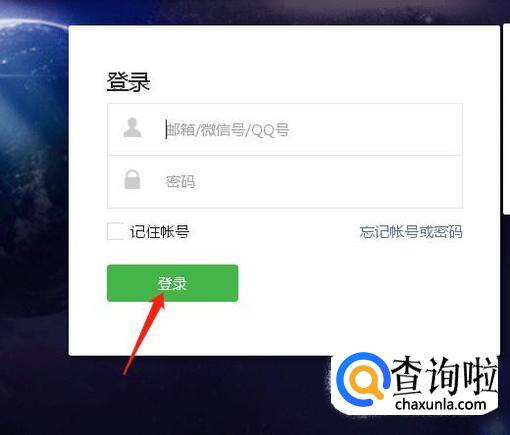
Task: Click the blinking text cursor in account field
Action: point(166,129)
